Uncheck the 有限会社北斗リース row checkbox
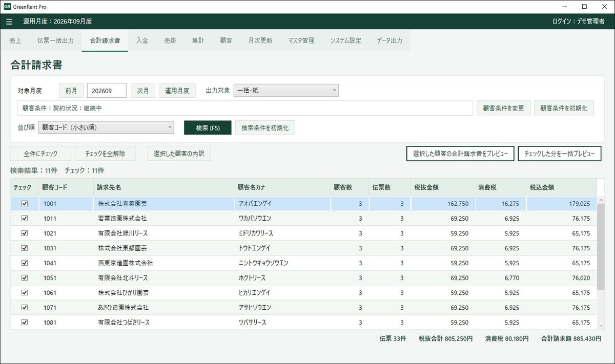This screenshot has height=364, width=615. click(24, 278)
